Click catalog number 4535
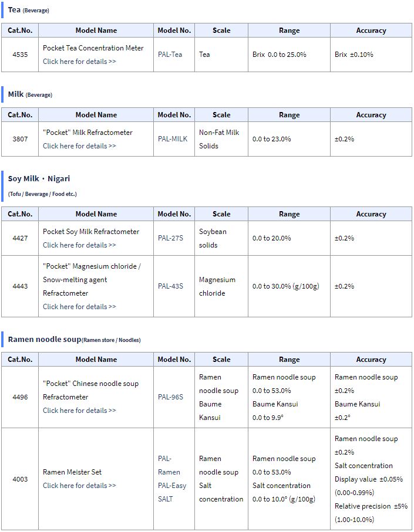This screenshot has height=532, width=414. (20, 55)
